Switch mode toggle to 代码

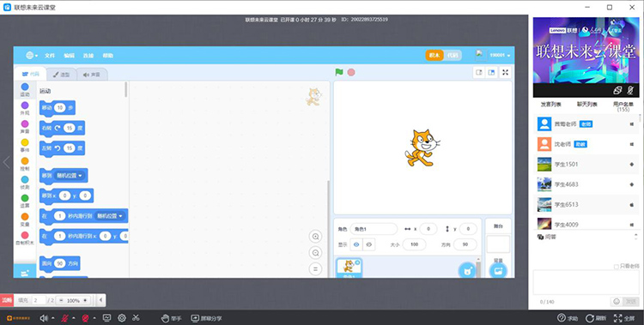tap(453, 56)
